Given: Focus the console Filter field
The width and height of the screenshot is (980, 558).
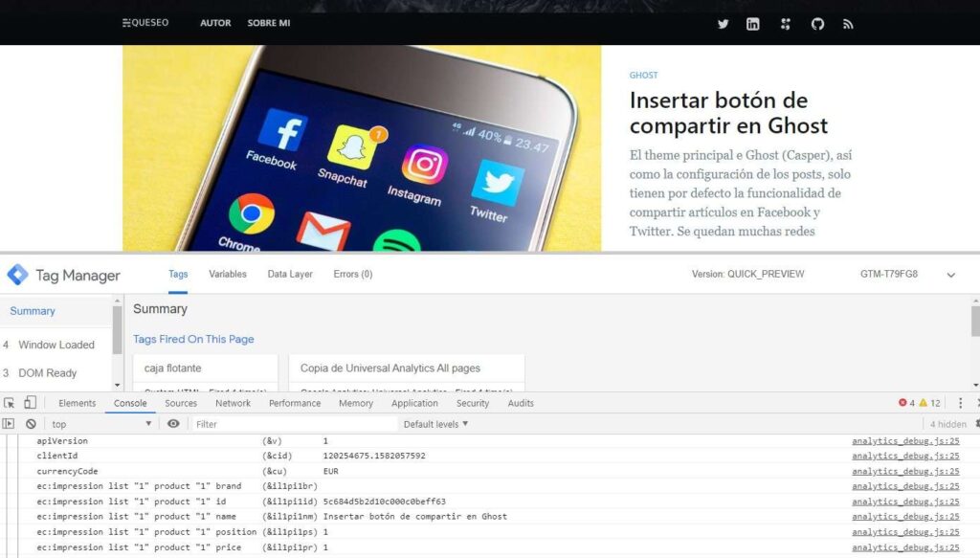Looking at the screenshot, I should coord(294,424).
